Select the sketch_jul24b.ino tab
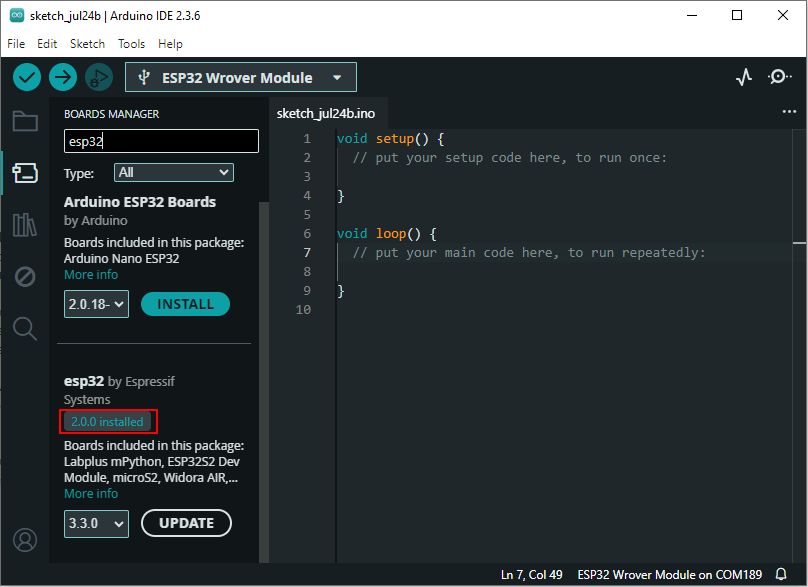Image resolution: width=808 pixels, height=587 pixels. (x=326, y=113)
